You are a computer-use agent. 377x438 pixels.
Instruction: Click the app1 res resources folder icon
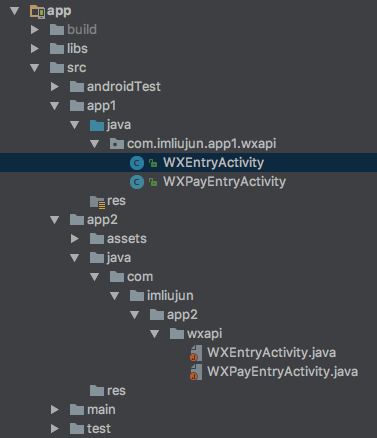coord(97,202)
